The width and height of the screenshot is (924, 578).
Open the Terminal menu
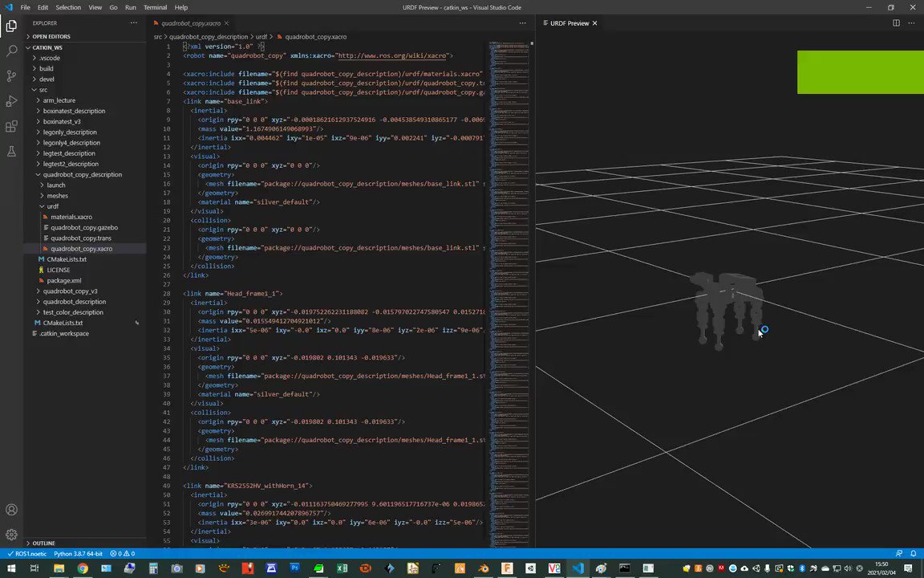click(x=155, y=7)
